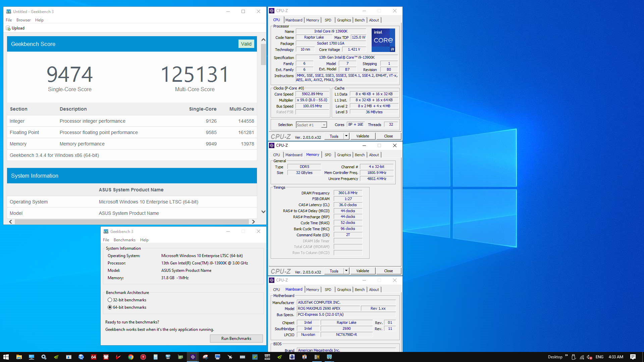Open the green checkmark taskbar icon
This screenshot has height=362, width=644.
coord(255,357)
